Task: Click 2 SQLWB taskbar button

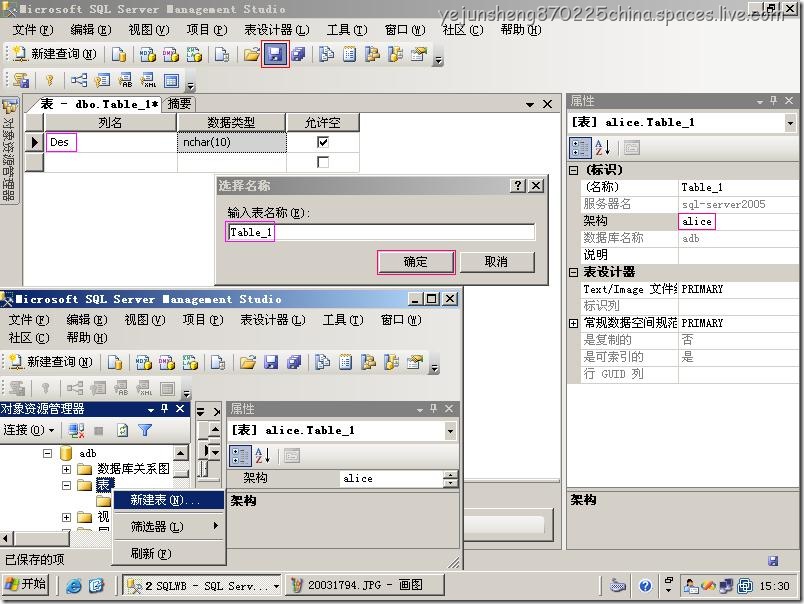Action: tap(202, 586)
